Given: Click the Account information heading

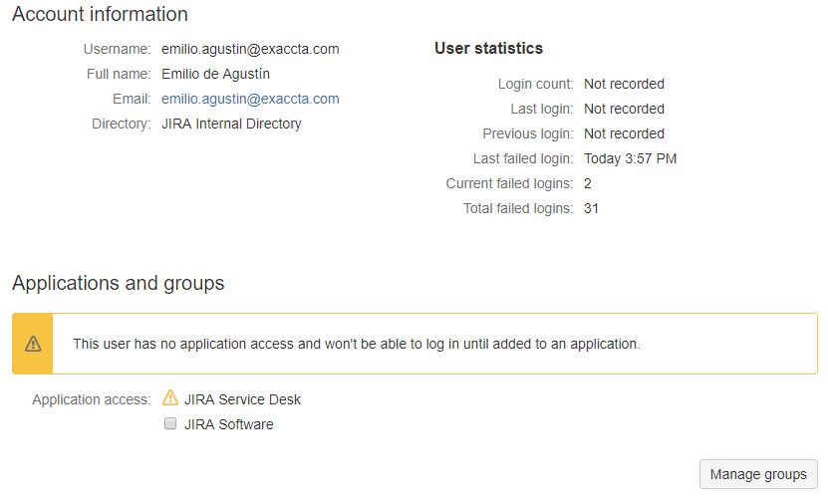Looking at the screenshot, I should point(100,14).
